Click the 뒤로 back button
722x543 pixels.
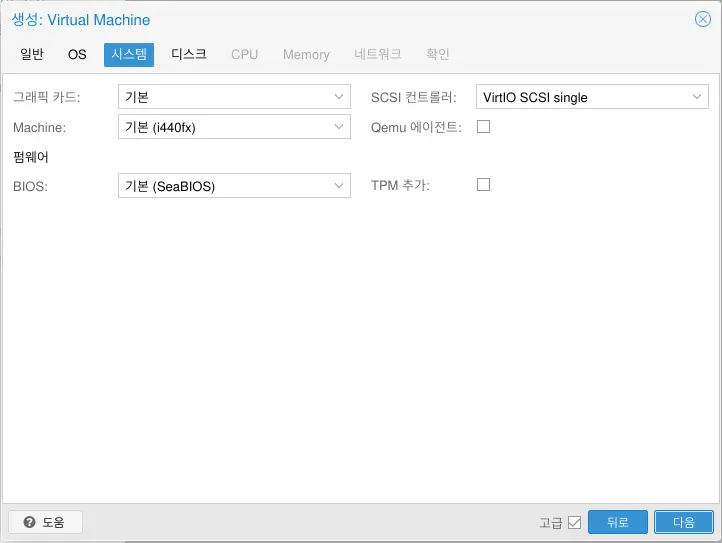[617, 522]
